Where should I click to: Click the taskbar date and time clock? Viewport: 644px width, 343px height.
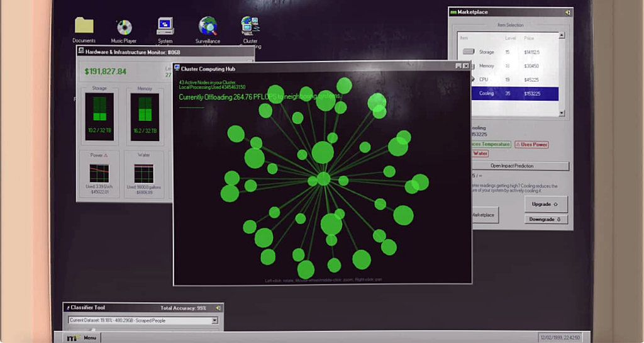pos(560,338)
